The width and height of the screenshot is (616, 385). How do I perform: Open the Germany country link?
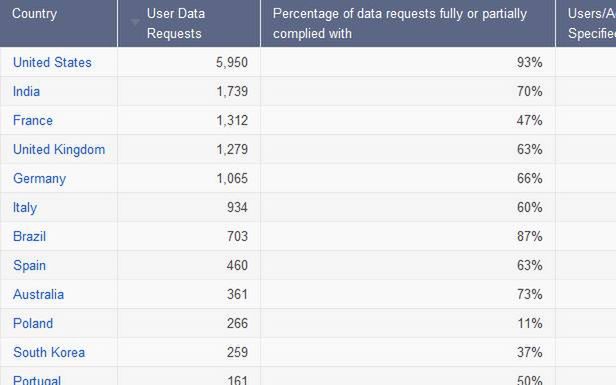tap(39, 179)
